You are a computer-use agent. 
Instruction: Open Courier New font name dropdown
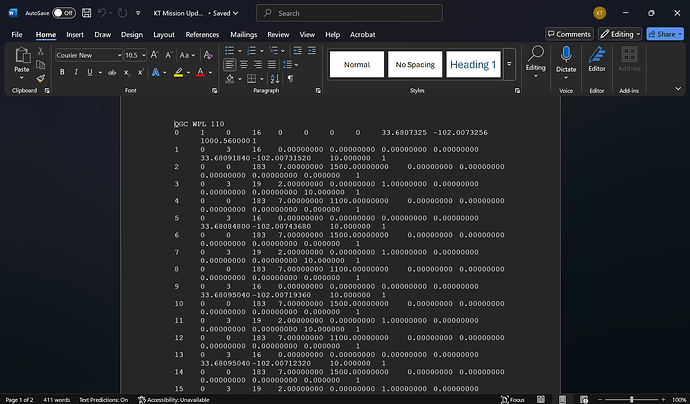119,55
